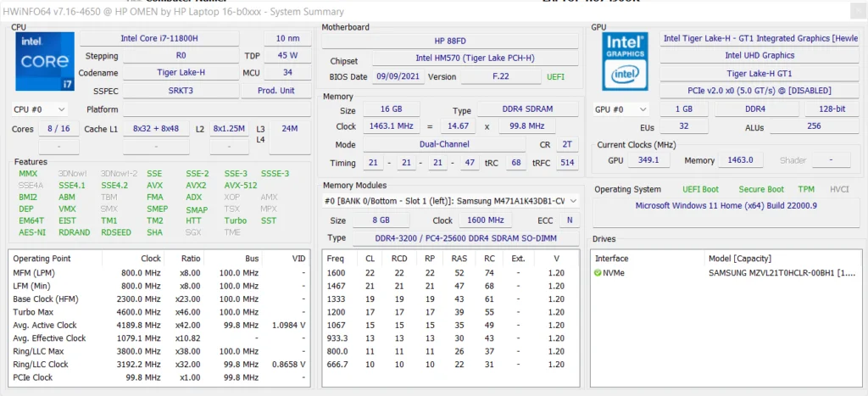Click the green UEFI label beside BIOS version
This screenshot has height=396, width=868.
coord(556,77)
